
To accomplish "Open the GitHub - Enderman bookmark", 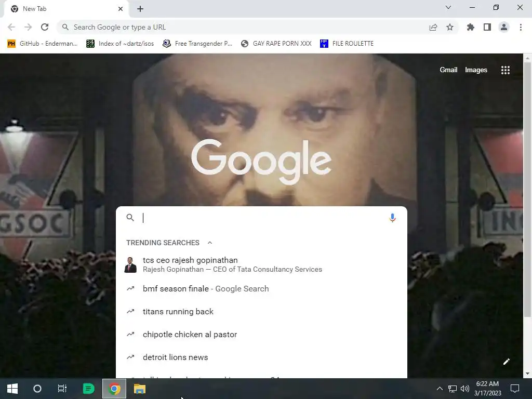I will [43, 44].
